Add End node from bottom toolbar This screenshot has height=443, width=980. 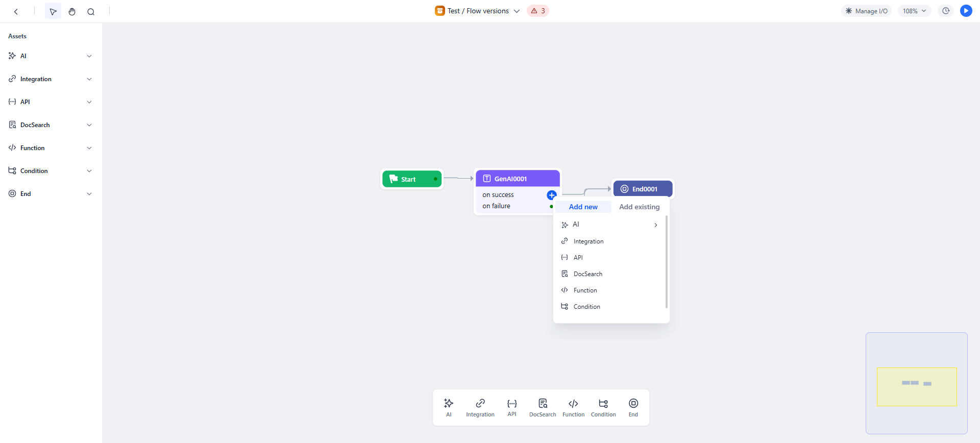[x=633, y=407]
